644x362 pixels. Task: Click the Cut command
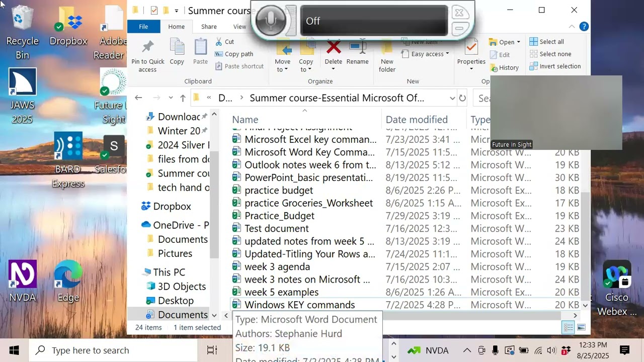pyautogui.click(x=224, y=42)
